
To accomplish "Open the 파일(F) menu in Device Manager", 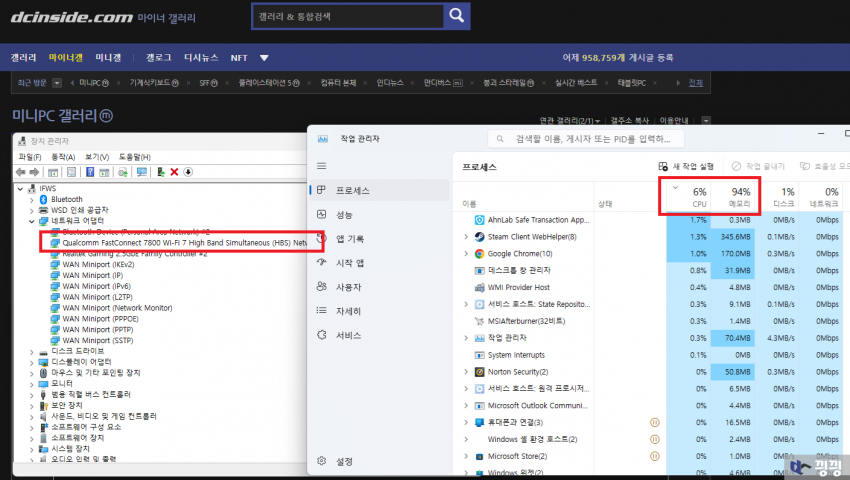I will [30, 157].
